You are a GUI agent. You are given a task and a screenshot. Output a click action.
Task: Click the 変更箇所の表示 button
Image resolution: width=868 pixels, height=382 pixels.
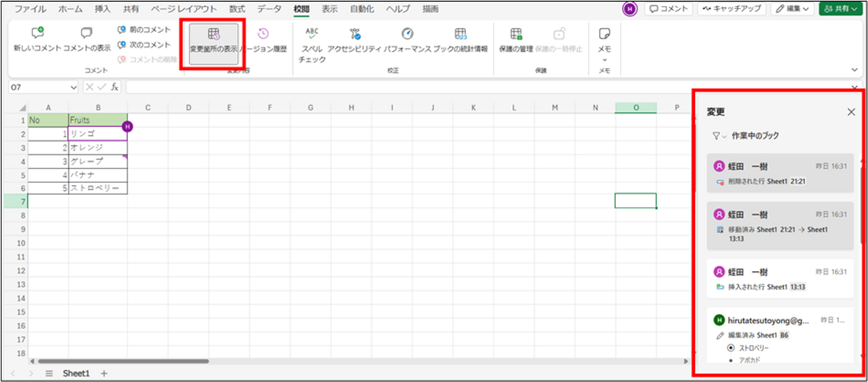point(213,43)
